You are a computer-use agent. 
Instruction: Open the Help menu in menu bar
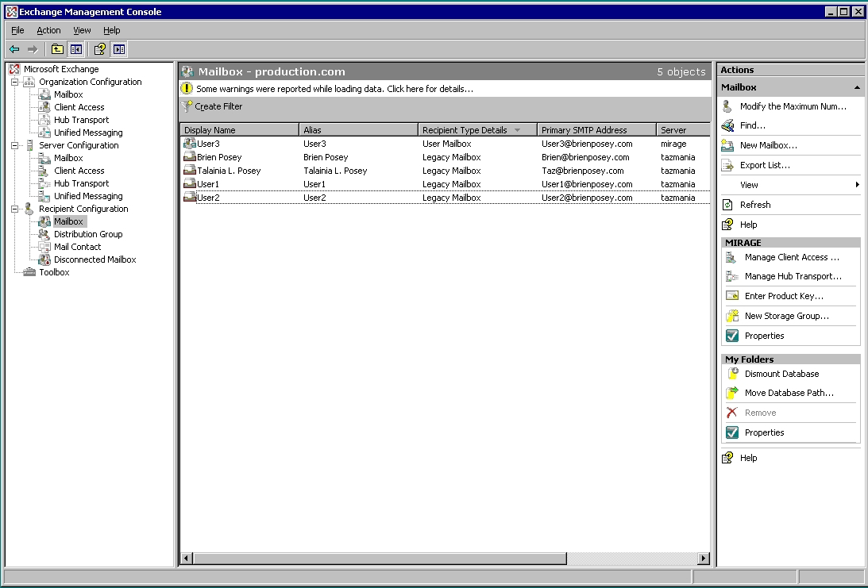(111, 30)
